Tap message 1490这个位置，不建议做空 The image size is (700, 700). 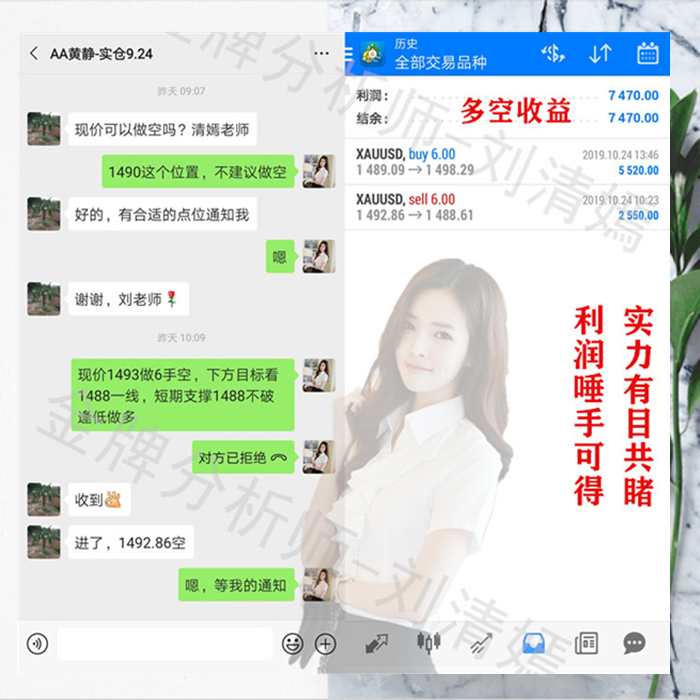pyautogui.click(x=198, y=172)
